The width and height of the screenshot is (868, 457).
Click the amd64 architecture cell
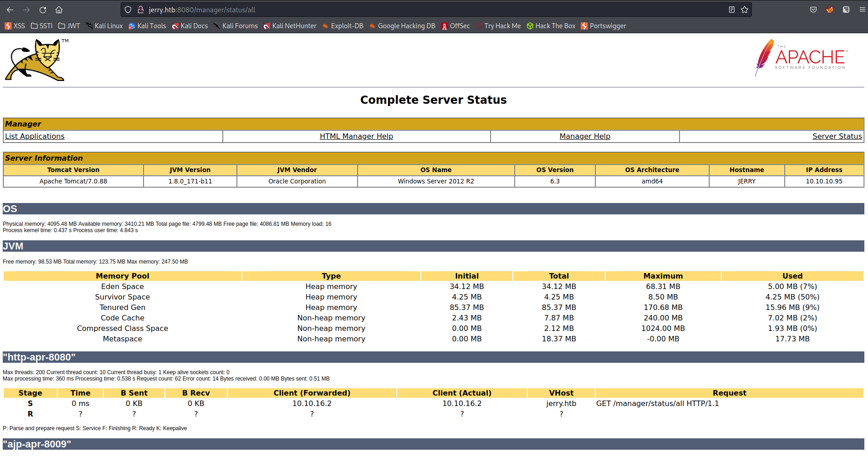tap(652, 181)
